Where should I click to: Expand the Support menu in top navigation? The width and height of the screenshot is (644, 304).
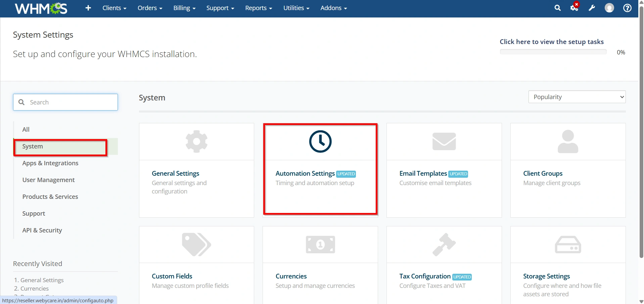pos(220,8)
